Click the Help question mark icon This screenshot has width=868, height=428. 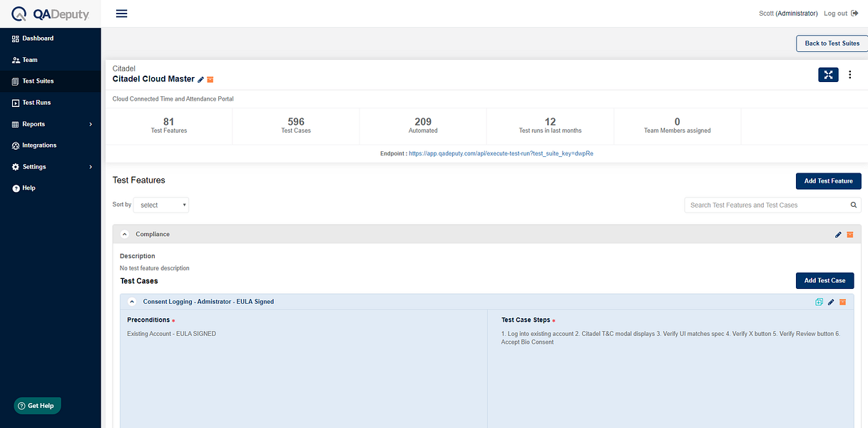[x=16, y=188]
